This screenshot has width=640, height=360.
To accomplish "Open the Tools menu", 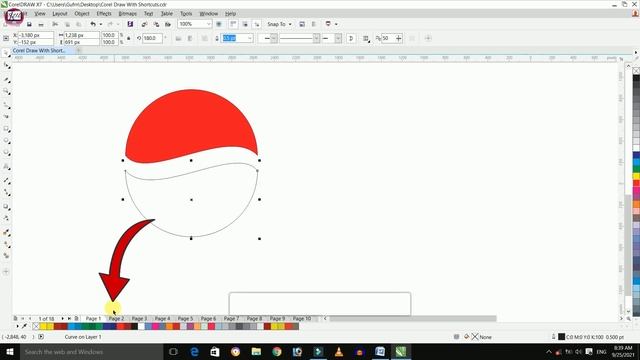I will pyautogui.click(x=186, y=13).
